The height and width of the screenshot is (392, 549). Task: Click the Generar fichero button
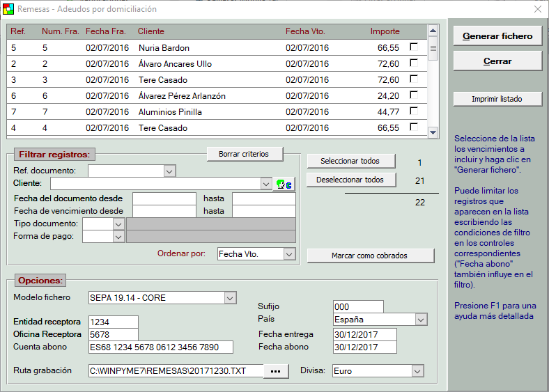(497, 36)
